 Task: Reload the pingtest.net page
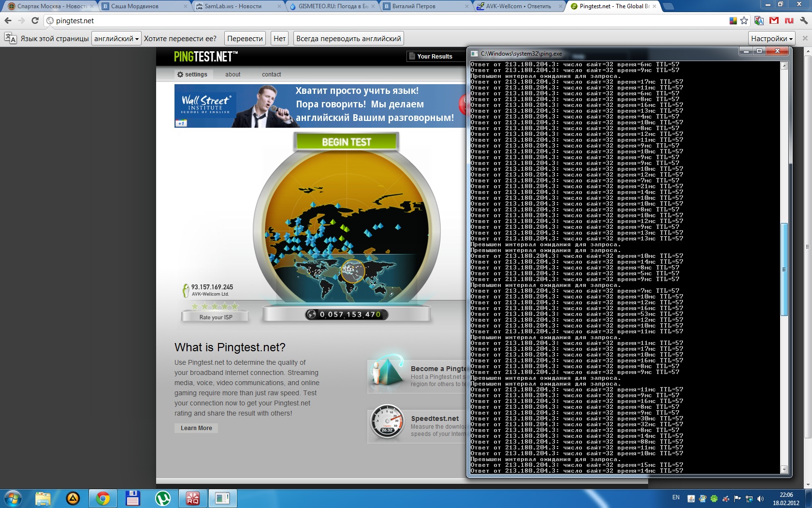pyautogui.click(x=35, y=21)
